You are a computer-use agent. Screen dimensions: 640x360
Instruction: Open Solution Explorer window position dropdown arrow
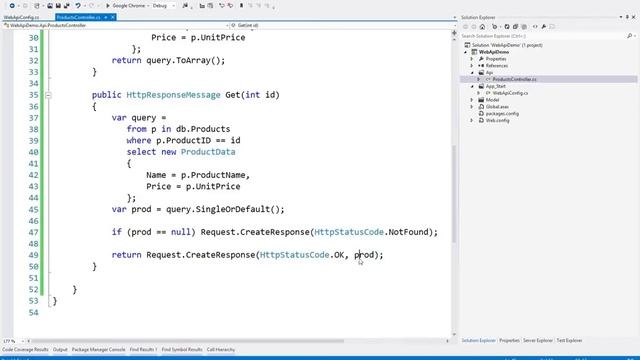(621, 17)
